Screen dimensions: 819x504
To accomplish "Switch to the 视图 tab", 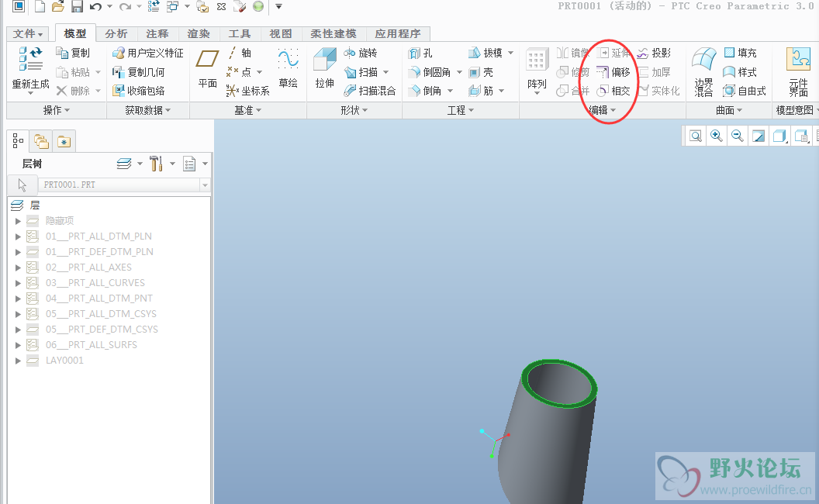I will (x=281, y=33).
